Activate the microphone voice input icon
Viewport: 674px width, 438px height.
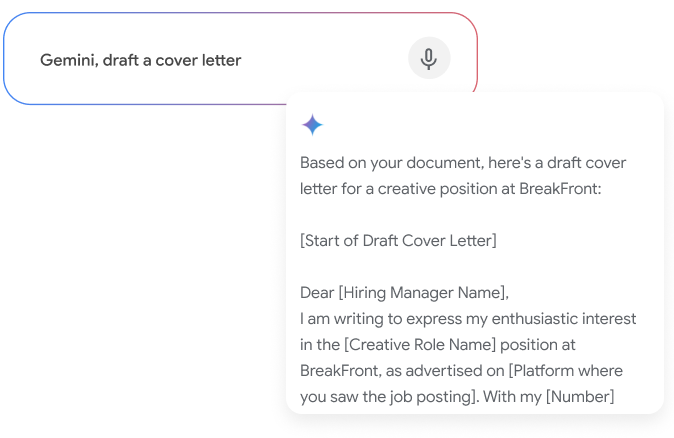(429, 58)
